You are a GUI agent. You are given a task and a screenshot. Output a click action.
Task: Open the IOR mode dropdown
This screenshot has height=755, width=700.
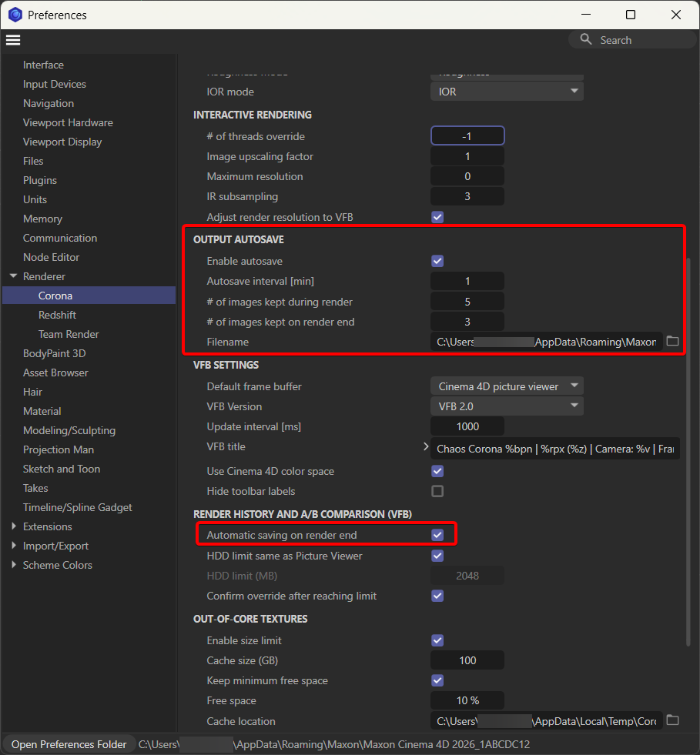coord(507,92)
